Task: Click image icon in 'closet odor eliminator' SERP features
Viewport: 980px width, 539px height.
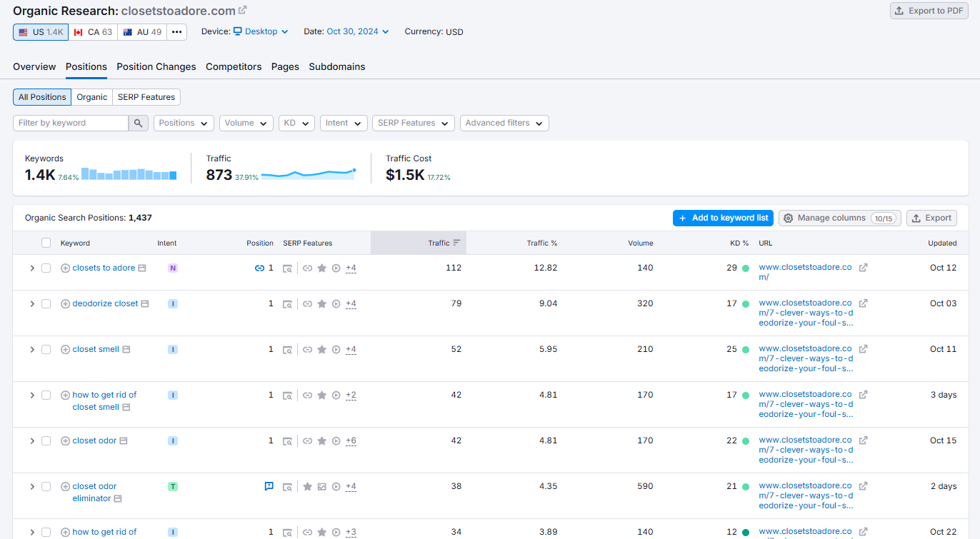Action: 321,487
